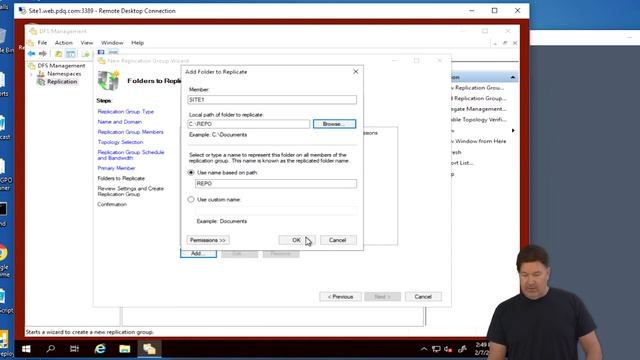Click the local path field with C:\REPO
Viewport: 640px width, 360px height.
point(249,124)
